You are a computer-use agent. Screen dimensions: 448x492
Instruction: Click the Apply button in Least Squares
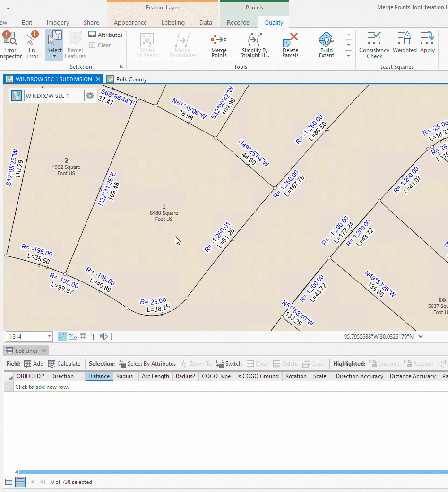pyautogui.click(x=427, y=44)
